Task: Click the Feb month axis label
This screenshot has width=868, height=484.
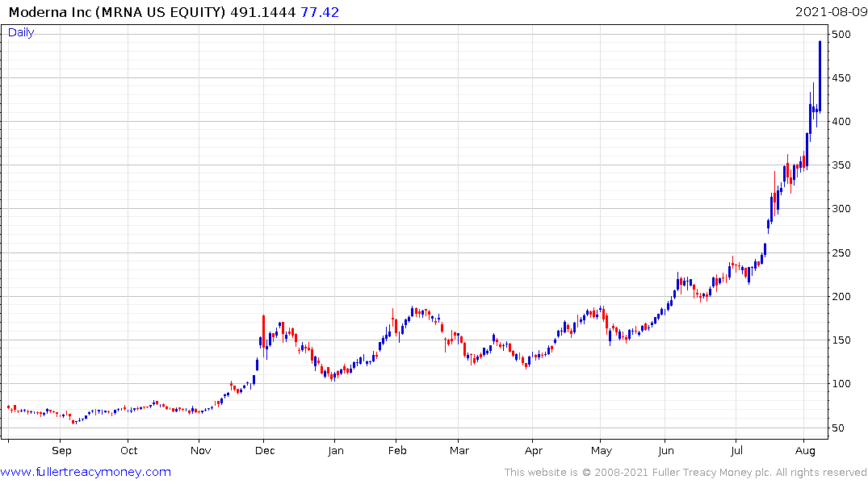Action: tap(397, 451)
